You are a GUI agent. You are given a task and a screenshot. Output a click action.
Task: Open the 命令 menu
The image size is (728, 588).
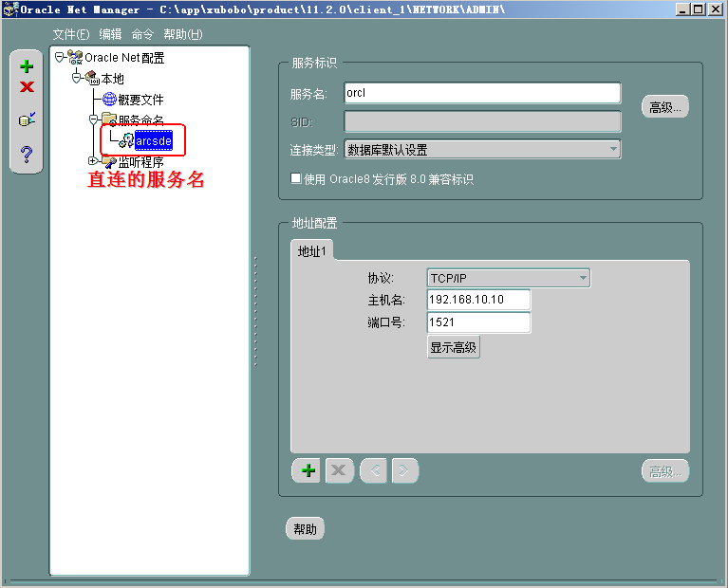142,34
